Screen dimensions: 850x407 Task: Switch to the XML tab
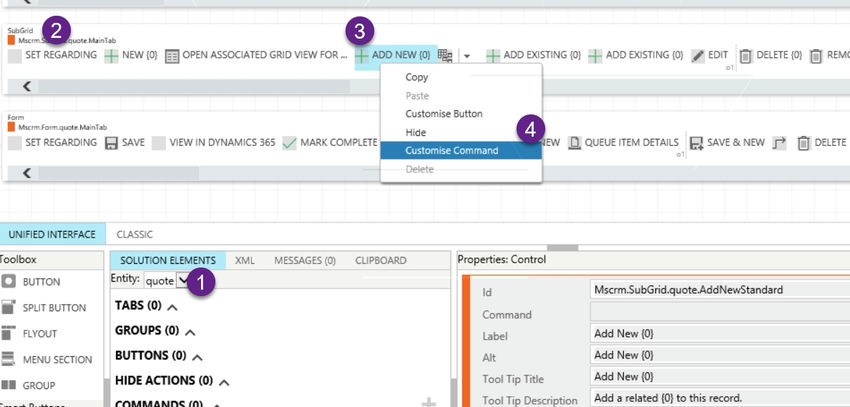click(245, 261)
